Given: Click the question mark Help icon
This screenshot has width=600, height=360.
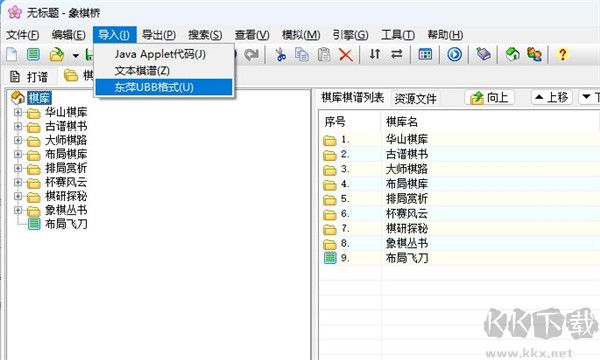Looking at the screenshot, I should (x=562, y=54).
